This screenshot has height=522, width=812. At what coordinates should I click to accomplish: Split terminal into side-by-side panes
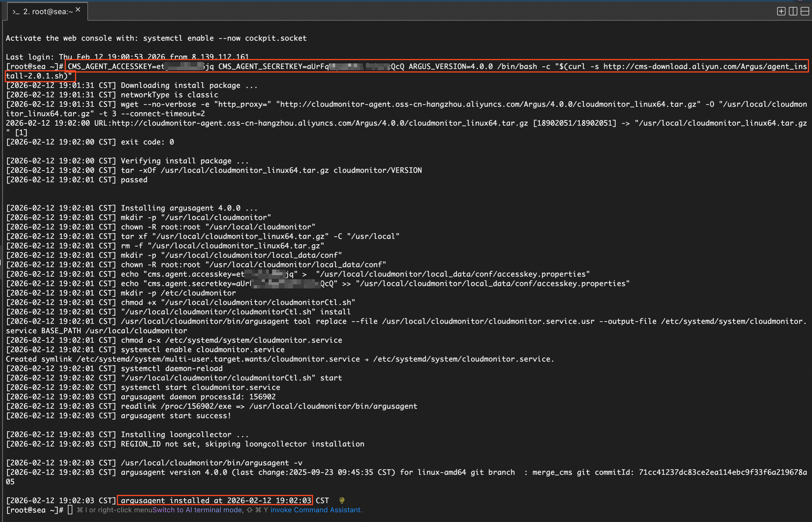(x=793, y=12)
